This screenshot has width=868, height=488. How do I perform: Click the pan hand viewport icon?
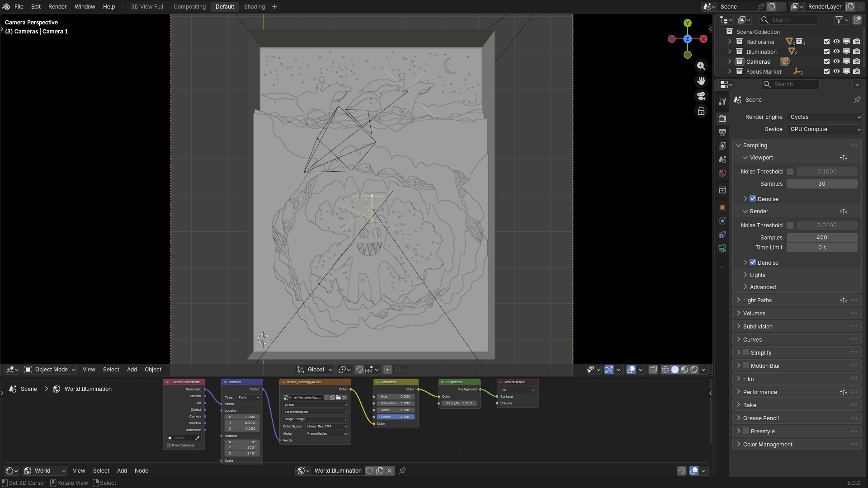(x=701, y=81)
